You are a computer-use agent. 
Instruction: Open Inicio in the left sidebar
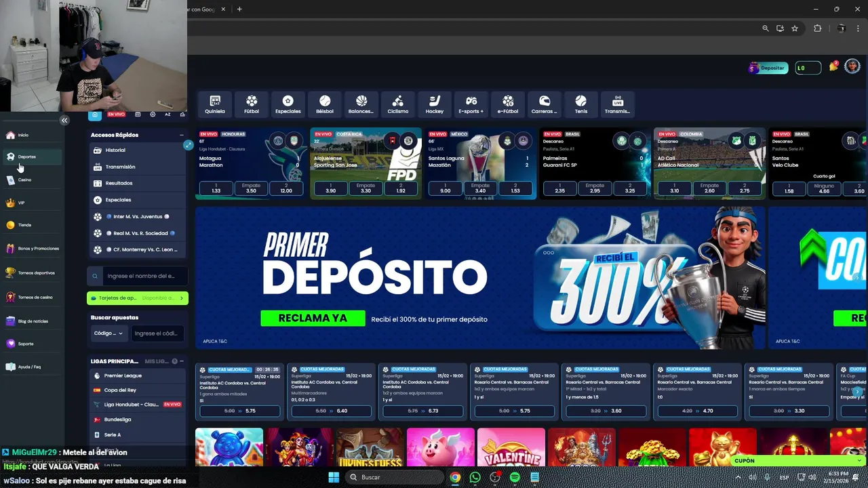[23, 135]
